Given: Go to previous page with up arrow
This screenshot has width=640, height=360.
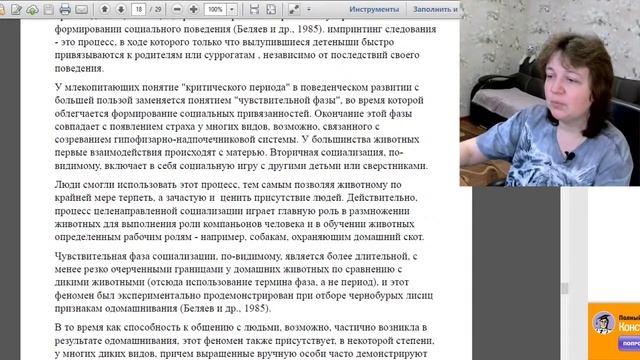Looking at the screenshot, I should pos(104,9).
